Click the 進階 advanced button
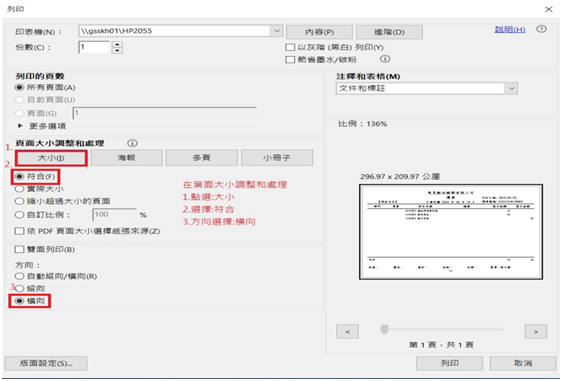 pyautogui.click(x=389, y=32)
